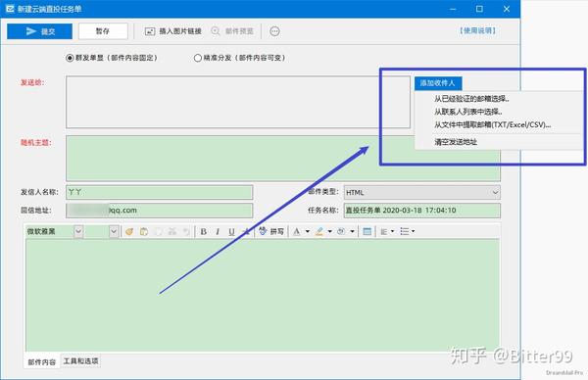The image size is (588, 380).
Task: Open the font size dropdown
Action: point(114,231)
